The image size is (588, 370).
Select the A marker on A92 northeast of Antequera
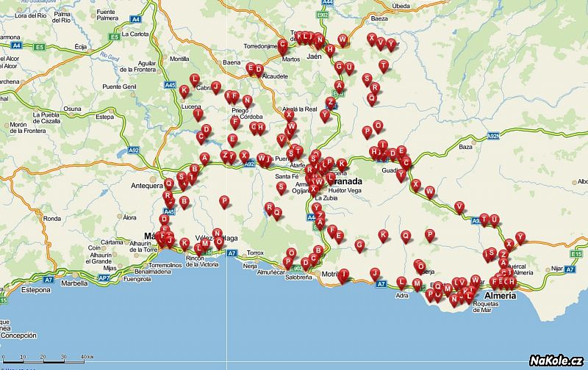(x=204, y=159)
